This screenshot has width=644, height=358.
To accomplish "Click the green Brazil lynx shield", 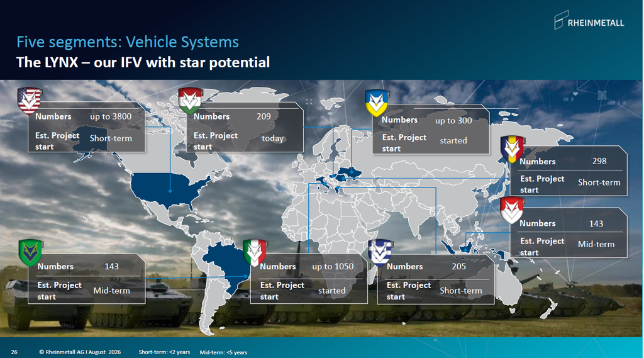I will [x=30, y=253].
